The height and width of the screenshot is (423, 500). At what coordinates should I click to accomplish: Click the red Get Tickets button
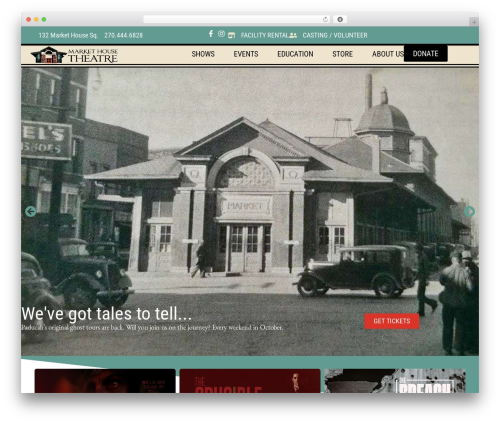[392, 321]
